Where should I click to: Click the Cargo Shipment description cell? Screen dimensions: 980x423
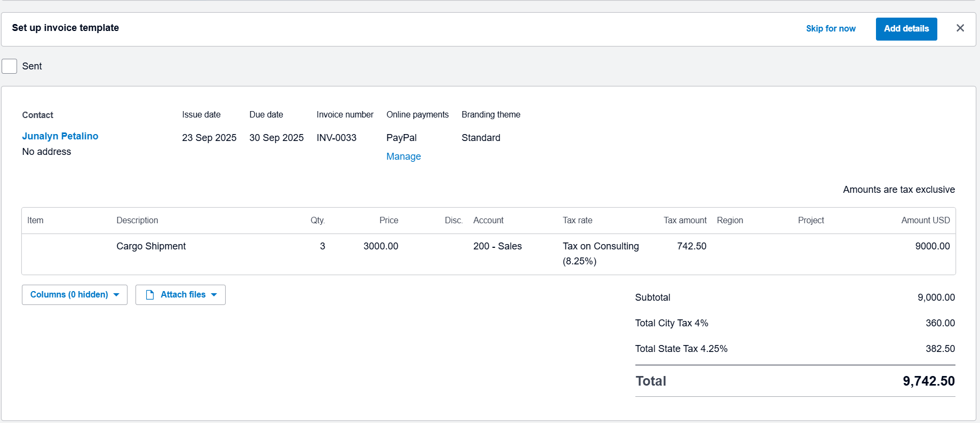(x=151, y=246)
